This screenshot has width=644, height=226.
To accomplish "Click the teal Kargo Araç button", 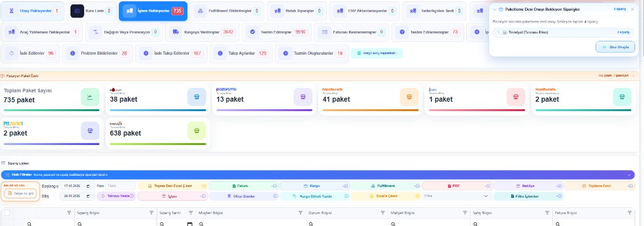I will pyautogui.click(x=377, y=53).
